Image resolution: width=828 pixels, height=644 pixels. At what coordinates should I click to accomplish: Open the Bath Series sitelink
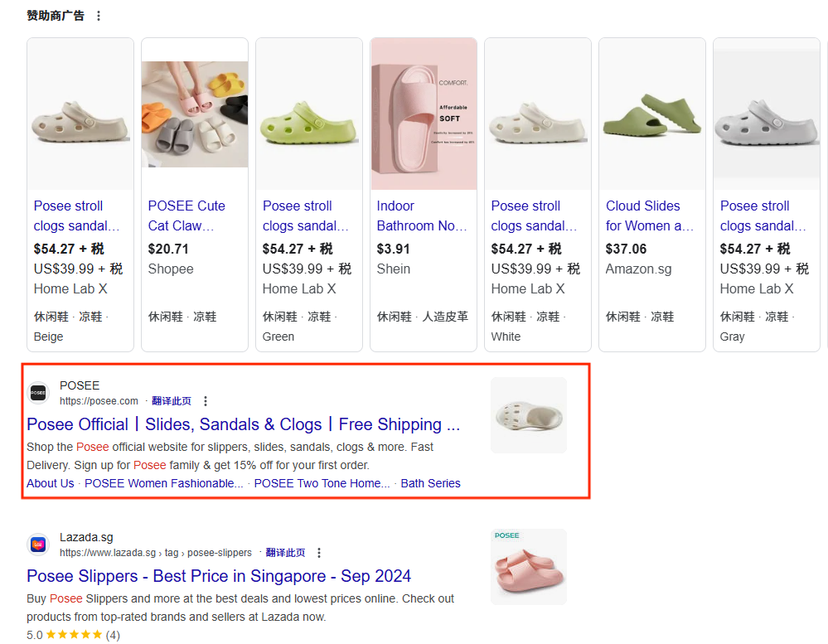tap(430, 483)
